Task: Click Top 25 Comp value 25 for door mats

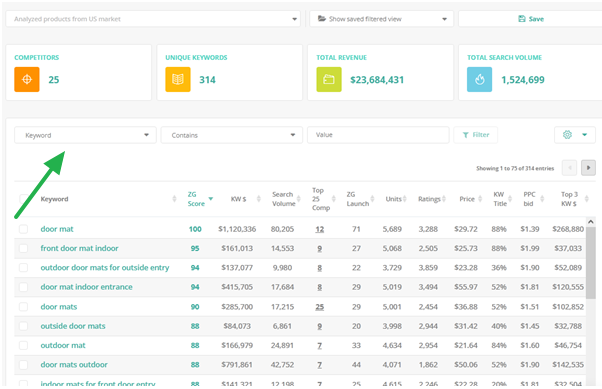Action: point(319,307)
